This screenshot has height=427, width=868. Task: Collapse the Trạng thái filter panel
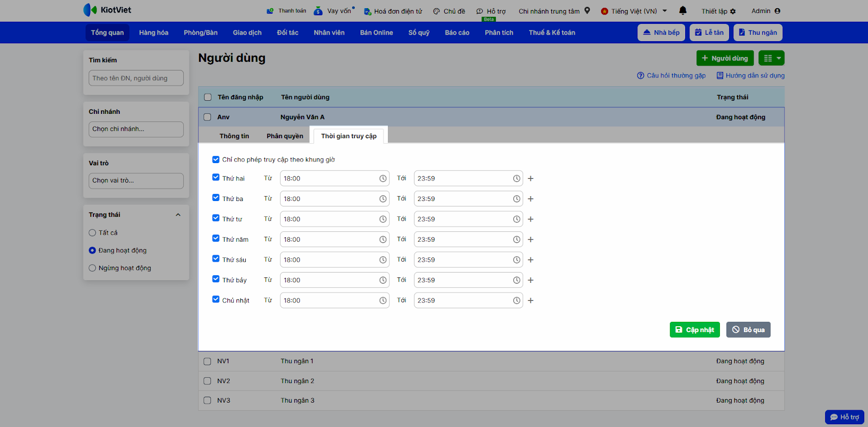pos(178,215)
